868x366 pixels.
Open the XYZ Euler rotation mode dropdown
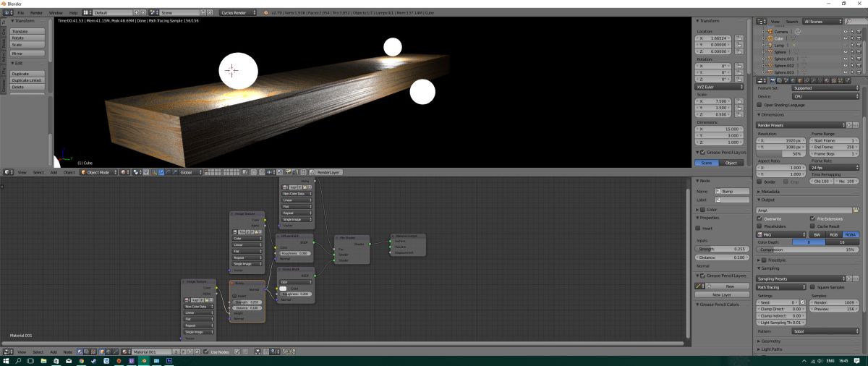tap(720, 87)
